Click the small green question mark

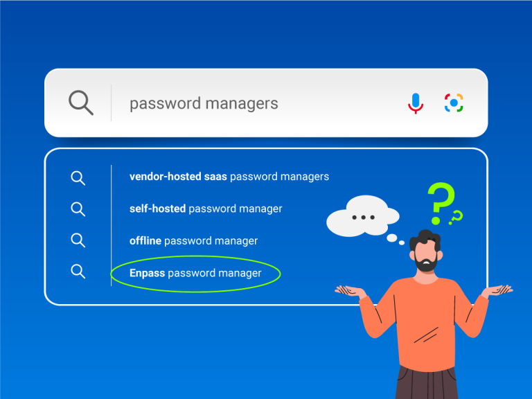click(x=456, y=219)
